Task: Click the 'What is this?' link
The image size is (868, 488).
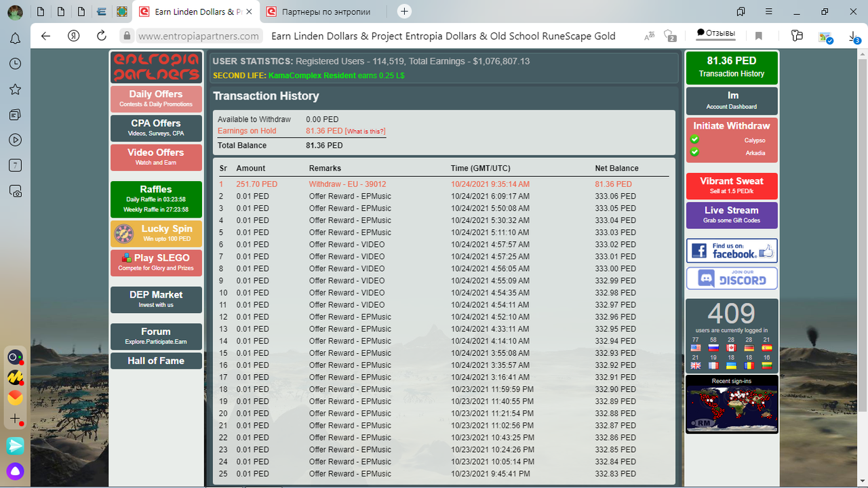Action: coord(366,131)
